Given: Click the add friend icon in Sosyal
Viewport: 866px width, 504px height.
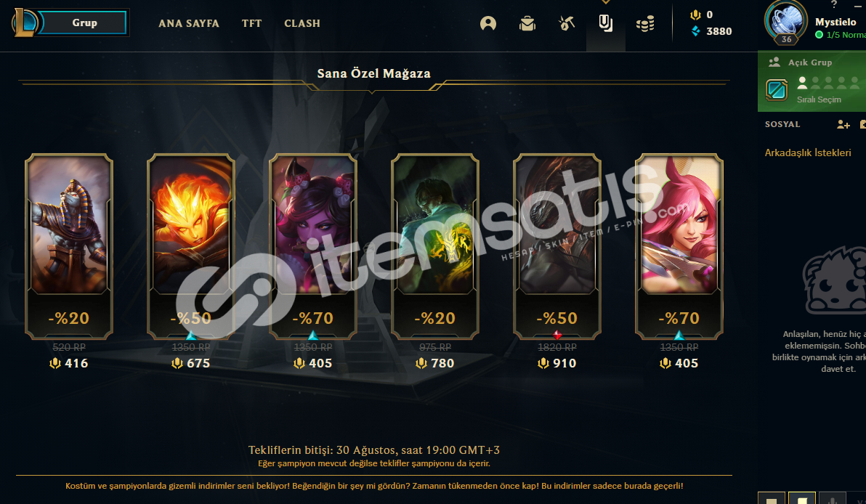Looking at the screenshot, I should point(843,125).
